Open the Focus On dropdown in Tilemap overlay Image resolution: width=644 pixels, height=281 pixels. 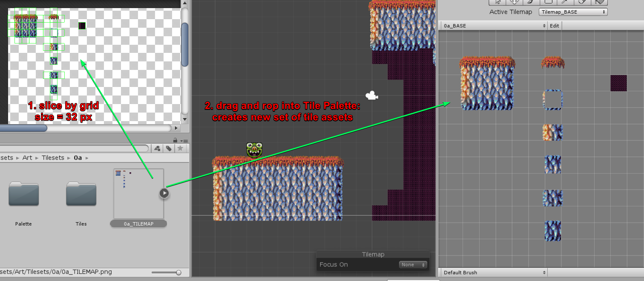(412, 264)
